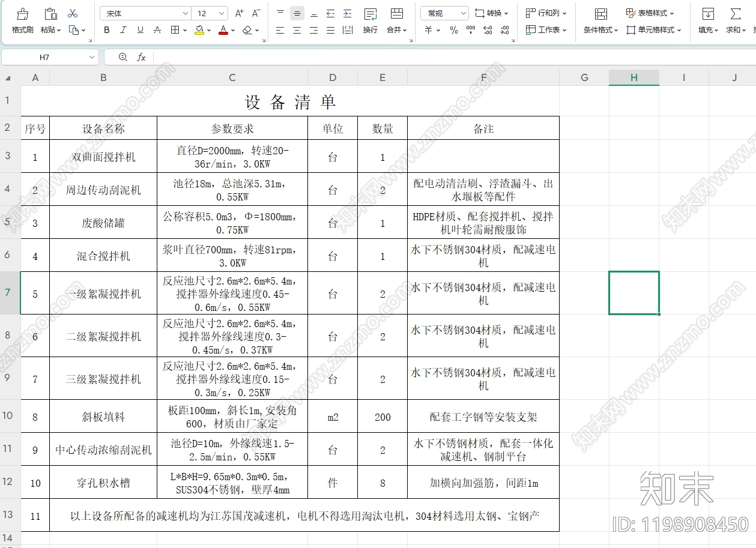This screenshot has width=756, height=548.
Task: Open the fill color dropdown arrow
Action: pos(209,30)
